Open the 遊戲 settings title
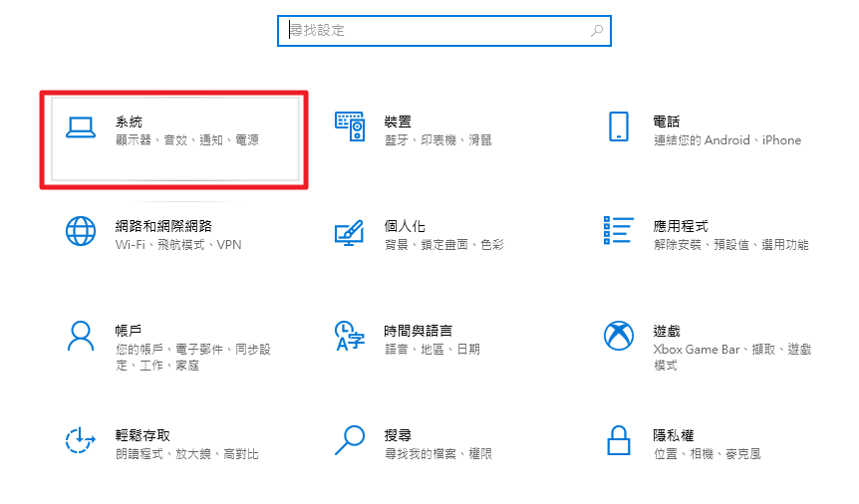Screen dimensions: 859x504 coord(667,331)
